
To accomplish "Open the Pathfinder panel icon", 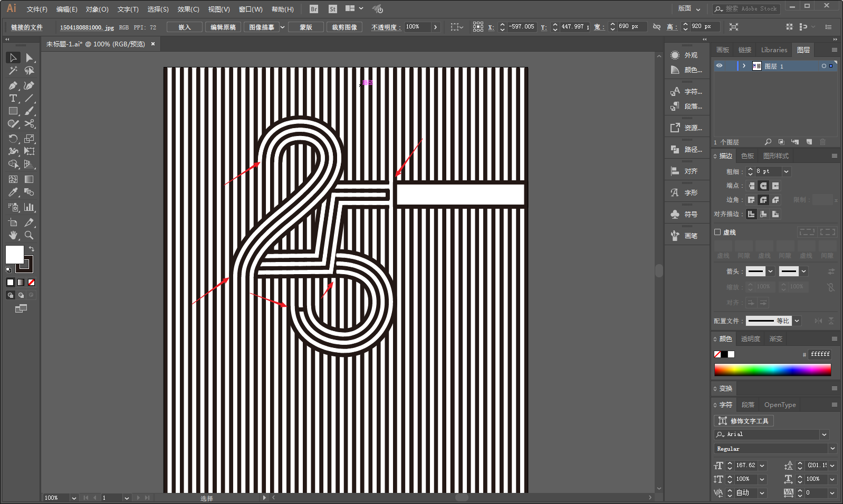I will tap(675, 149).
